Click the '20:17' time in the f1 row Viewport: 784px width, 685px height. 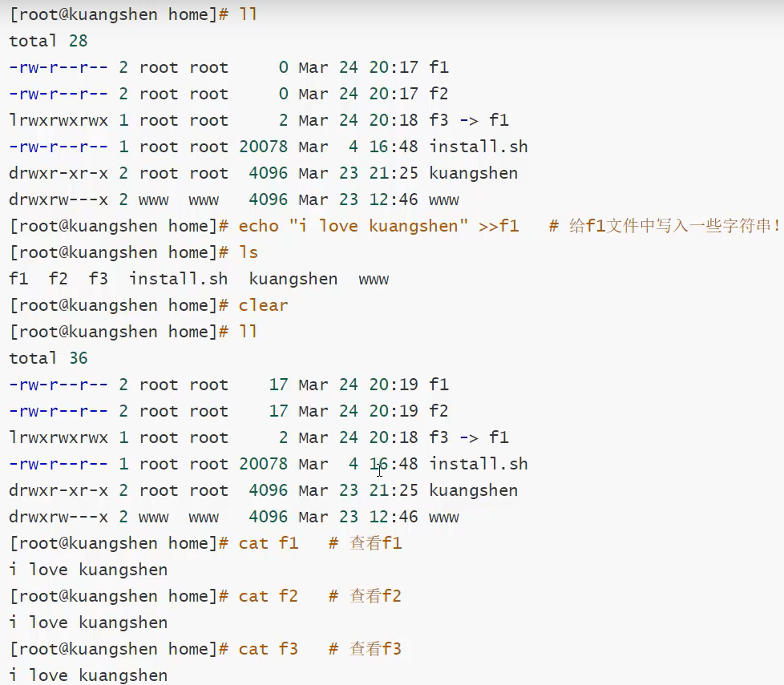tap(394, 67)
